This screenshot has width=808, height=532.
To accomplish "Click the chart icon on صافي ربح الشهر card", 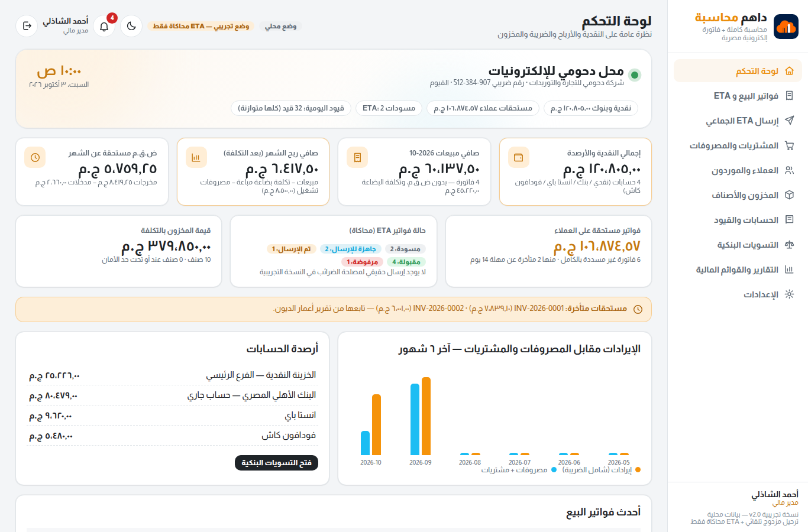I will tap(196, 157).
